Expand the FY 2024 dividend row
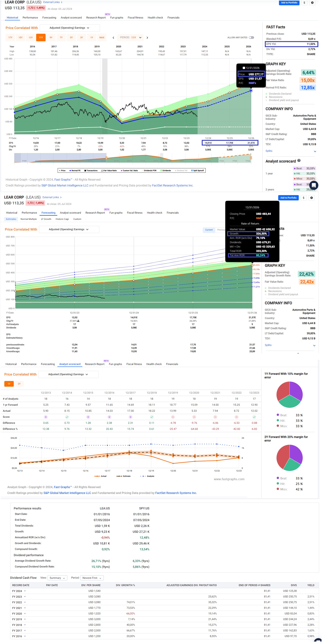This screenshot has width=327, height=644. coord(25,591)
